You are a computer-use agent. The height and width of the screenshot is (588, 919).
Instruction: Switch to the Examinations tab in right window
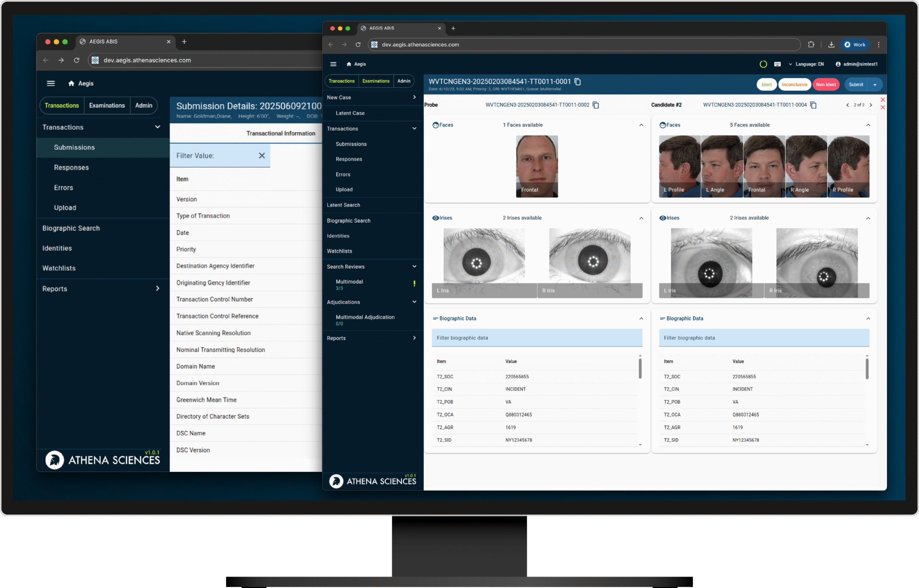pos(375,81)
